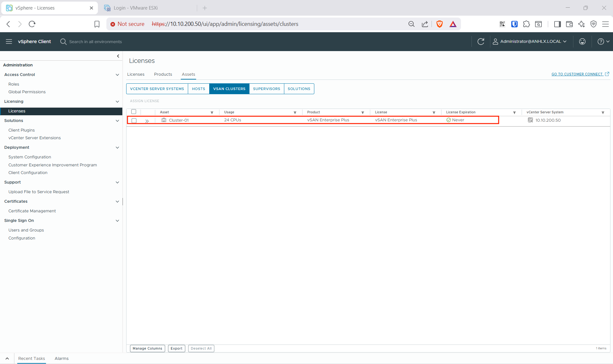Click the search magnifier icon in vSphere header

click(x=63, y=42)
